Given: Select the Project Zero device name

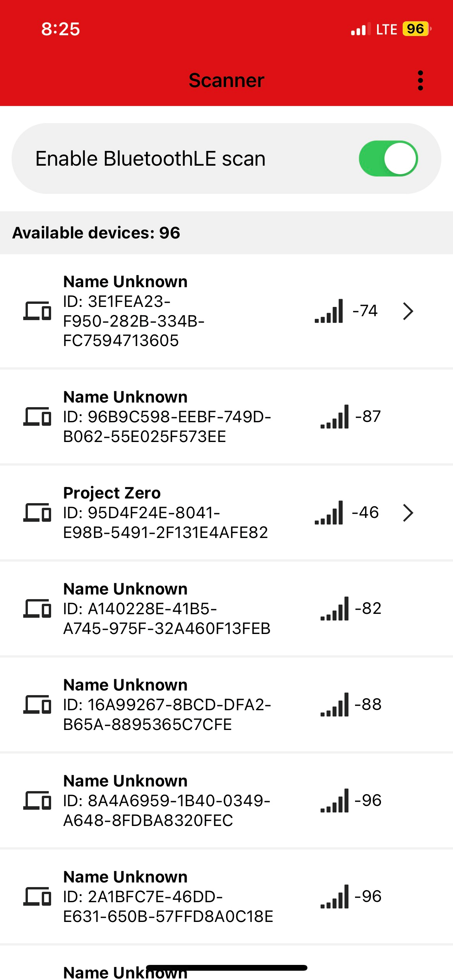Looking at the screenshot, I should 112,493.
